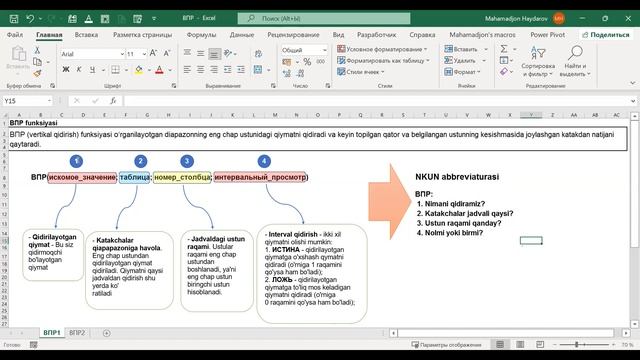Viewport: 640px width, 360px height.
Task: Open Find and Select magnifier
Action: pyautogui.click(x=575, y=61)
